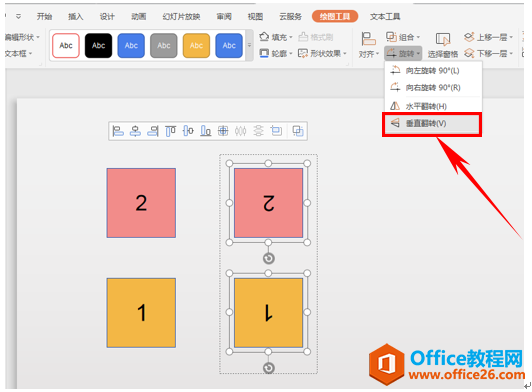
Task: Apply the gray Abc shape style
Action: coord(164,45)
